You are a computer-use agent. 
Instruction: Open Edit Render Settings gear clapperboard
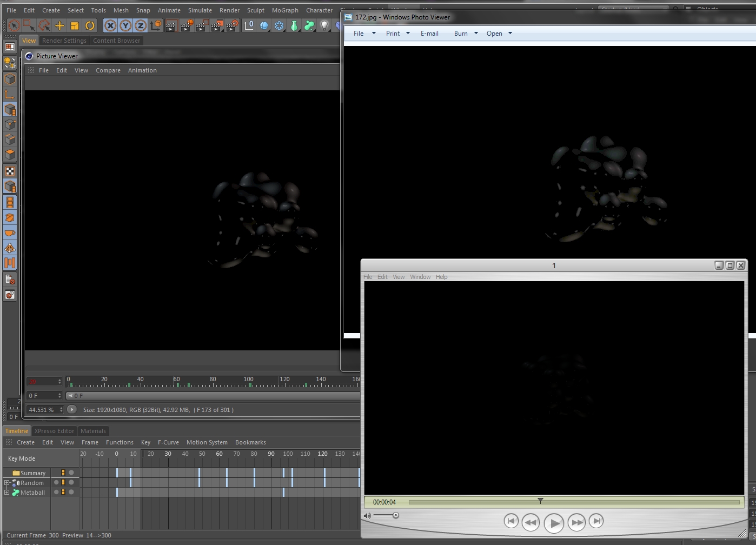pos(232,25)
